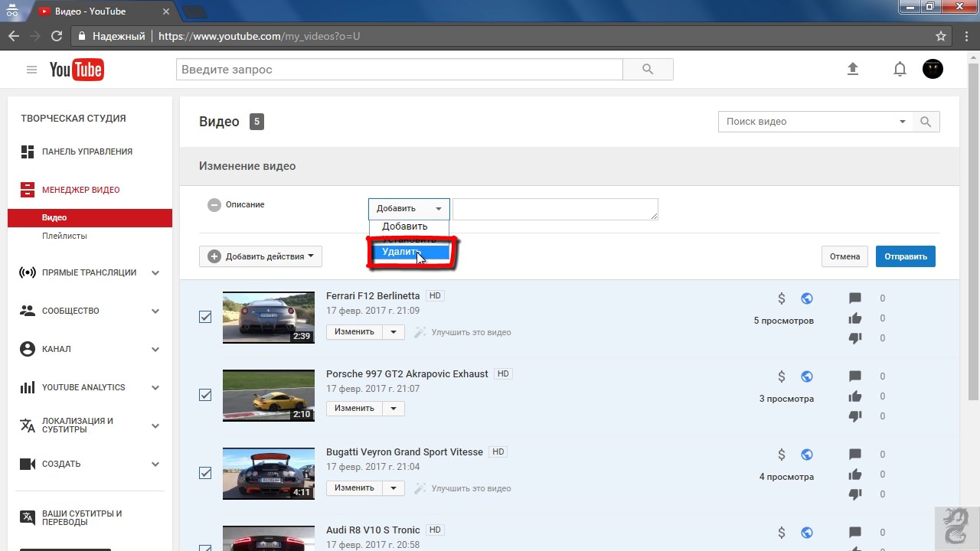Viewport: 980px width, 551px height.
Task: Click public globe icon for Bugatti Veyron
Action: click(807, 455)
